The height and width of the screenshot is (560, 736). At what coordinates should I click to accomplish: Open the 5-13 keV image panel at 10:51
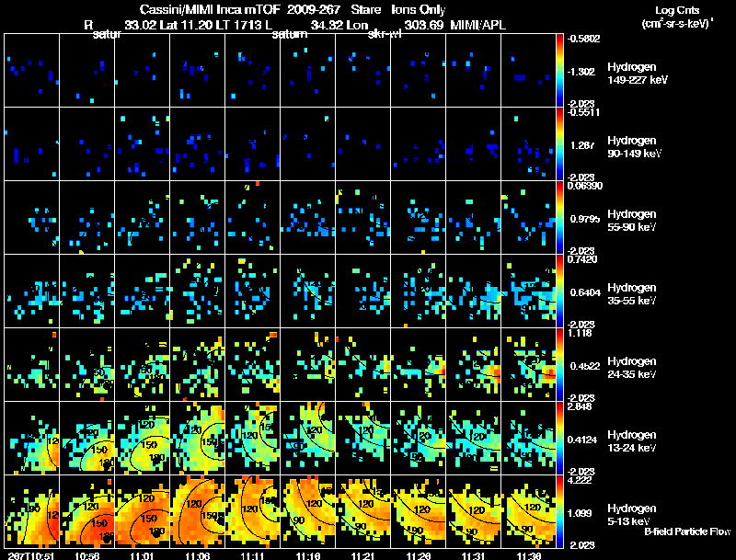(x=31, y=512)
